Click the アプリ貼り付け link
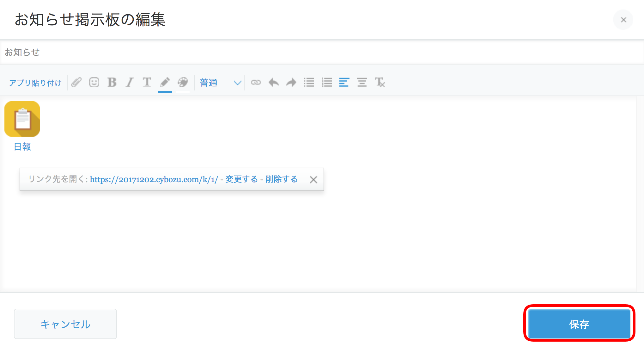Image resolution: width=644 pixels, height=353 pixels. [x=35, y=83]
